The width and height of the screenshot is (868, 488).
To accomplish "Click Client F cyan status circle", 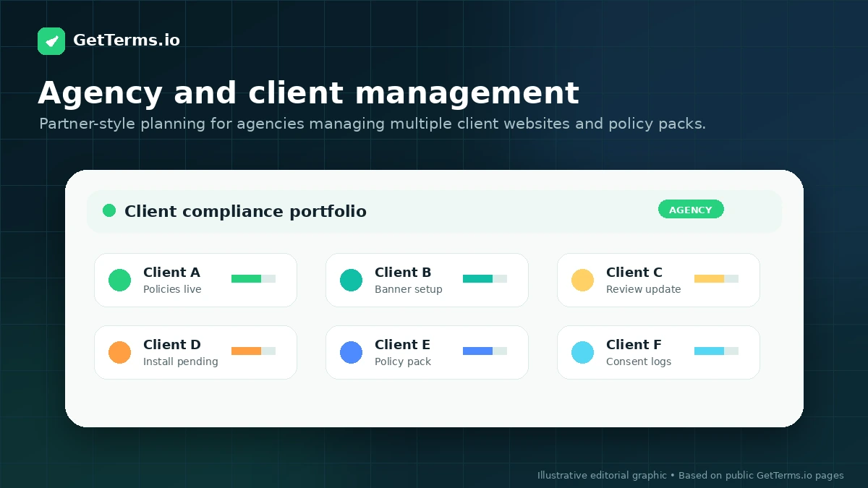I will [x=583, y=352].
